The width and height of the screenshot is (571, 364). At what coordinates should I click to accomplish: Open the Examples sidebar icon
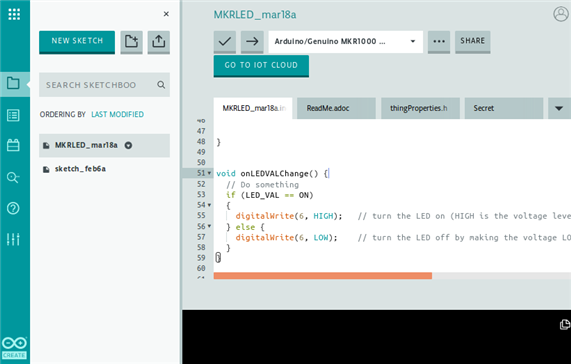13,116
